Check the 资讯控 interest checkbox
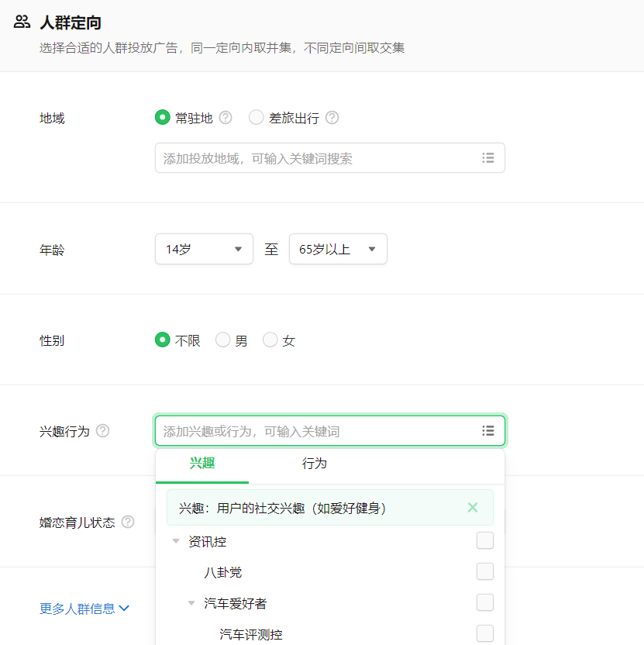The height and width of the screenshot is (645, 644). [484, 540]
